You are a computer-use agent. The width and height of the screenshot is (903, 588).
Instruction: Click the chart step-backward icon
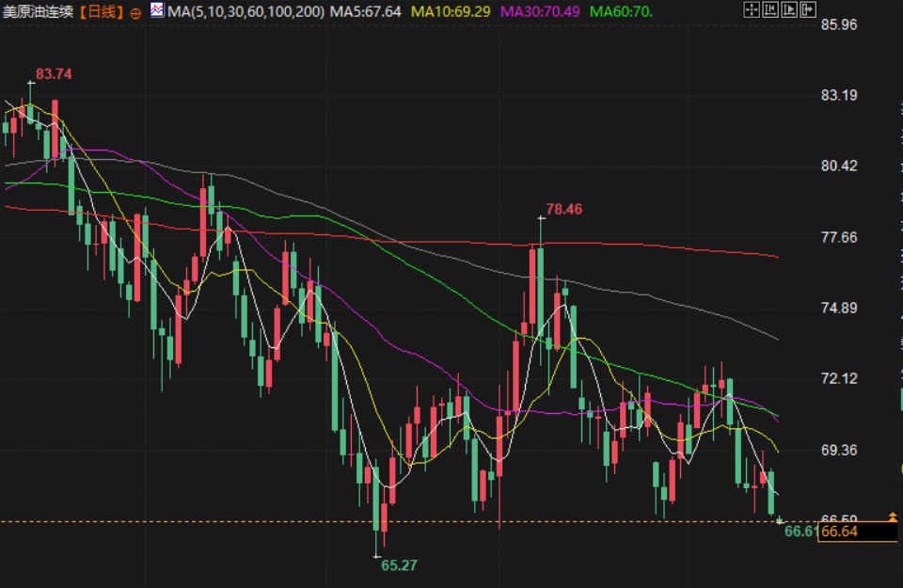(770, 9)
